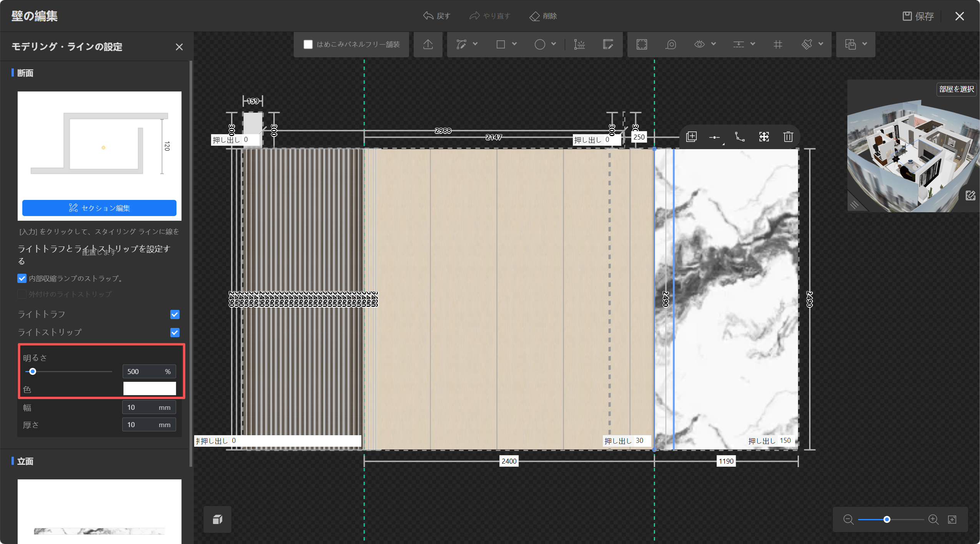Click 削除 delete button in top bar
This screenshot has width=980, height=544.
coord(543,16)
